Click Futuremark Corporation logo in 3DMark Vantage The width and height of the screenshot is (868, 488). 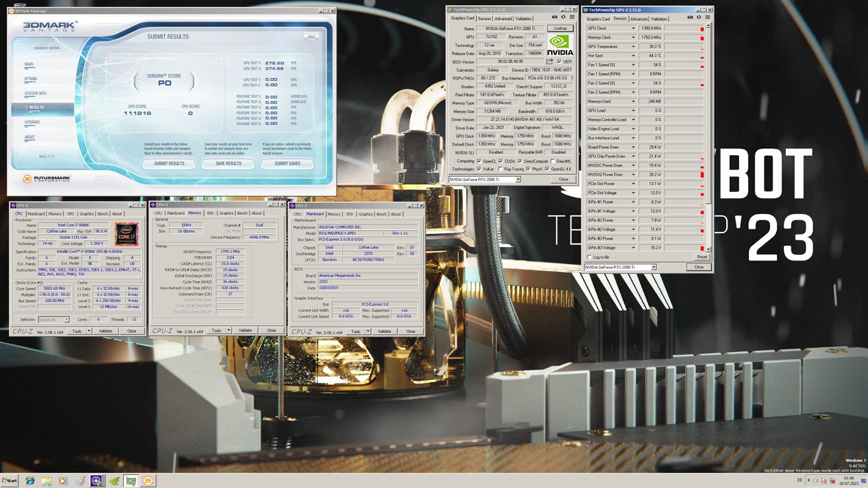(47, 179)
